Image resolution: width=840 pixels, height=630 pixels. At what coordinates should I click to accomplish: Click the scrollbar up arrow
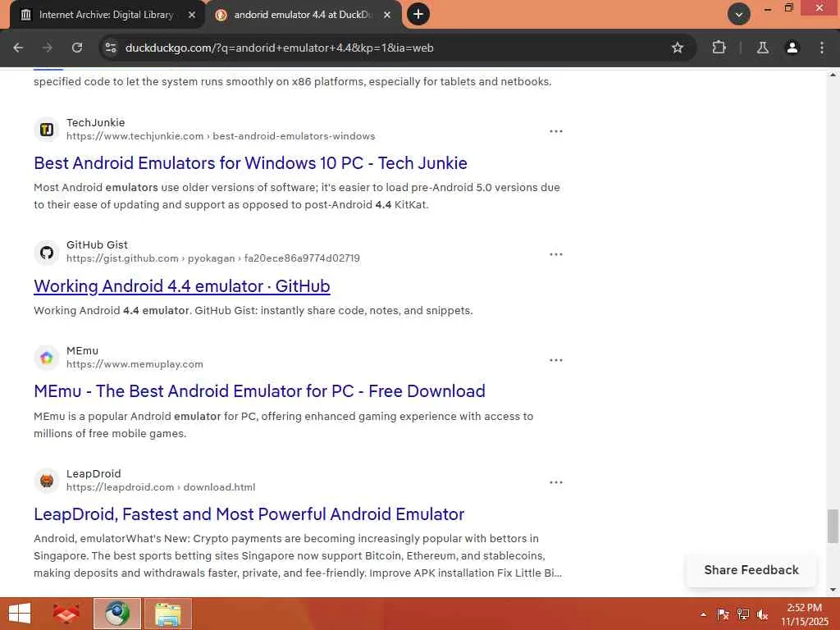point(833,75)
